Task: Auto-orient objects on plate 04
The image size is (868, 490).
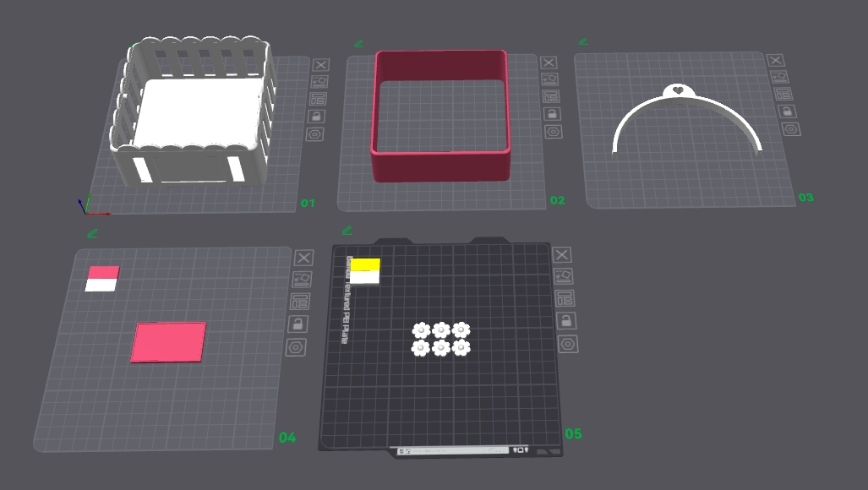Action: tap(302, 280)
